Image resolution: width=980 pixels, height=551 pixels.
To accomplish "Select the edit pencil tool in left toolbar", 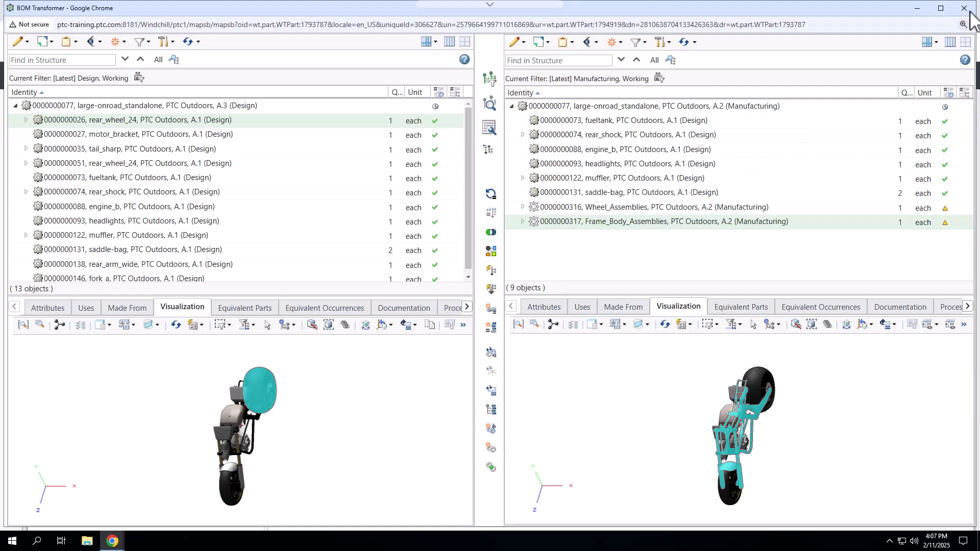I will pos(17,41).
